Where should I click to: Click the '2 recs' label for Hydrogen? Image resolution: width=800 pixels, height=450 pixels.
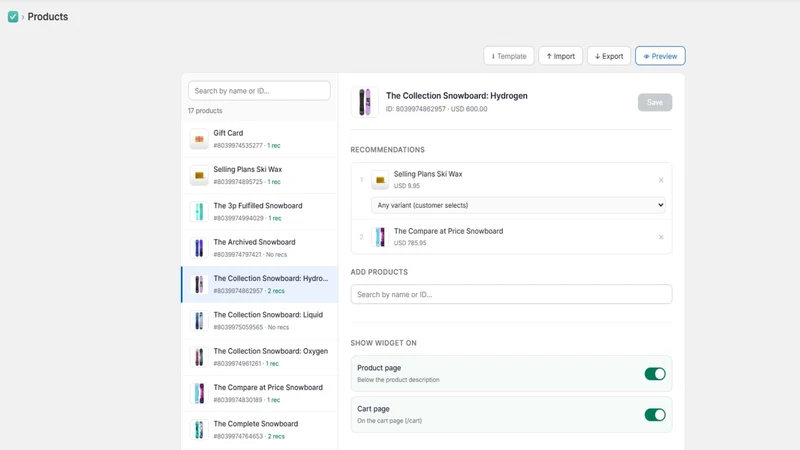point(276,291)
